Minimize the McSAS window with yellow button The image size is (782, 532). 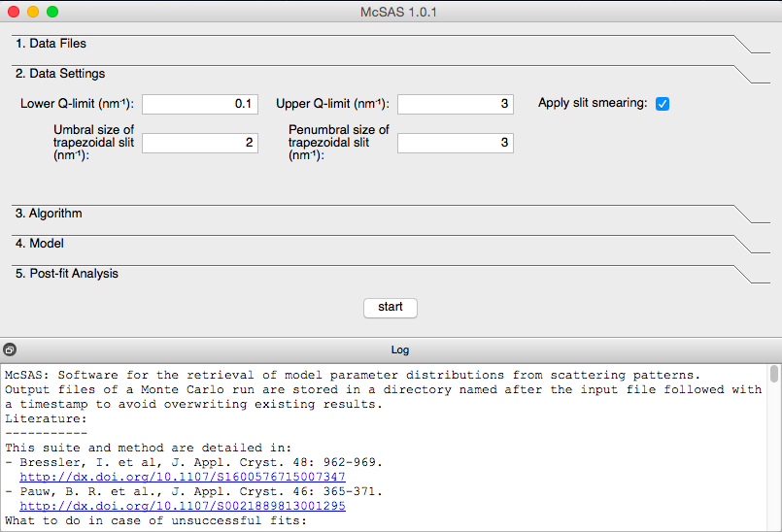33,12
